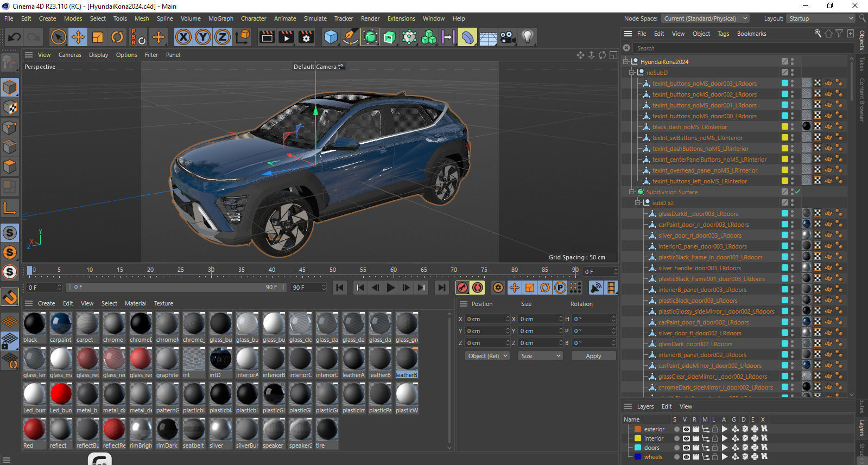Toggle X axis lock
Image resolution: width=868 pixels, height=465 pixels.
[x=183, y=37]
